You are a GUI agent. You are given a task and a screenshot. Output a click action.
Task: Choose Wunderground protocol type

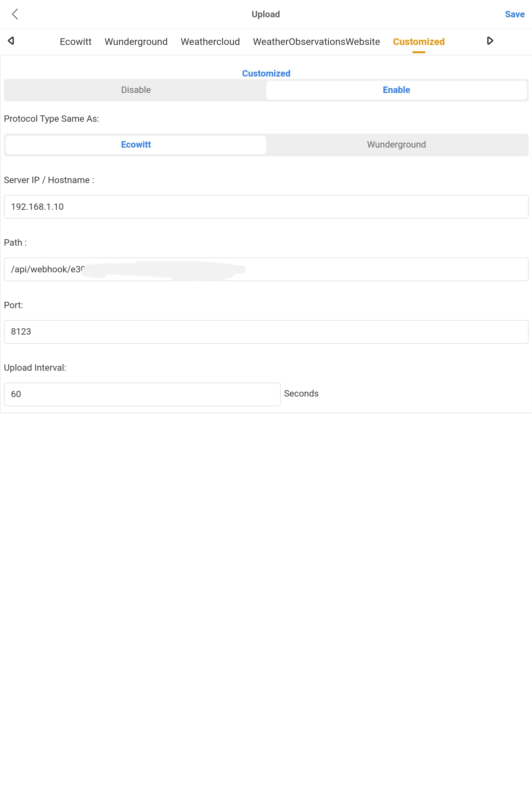click(396, 145)
